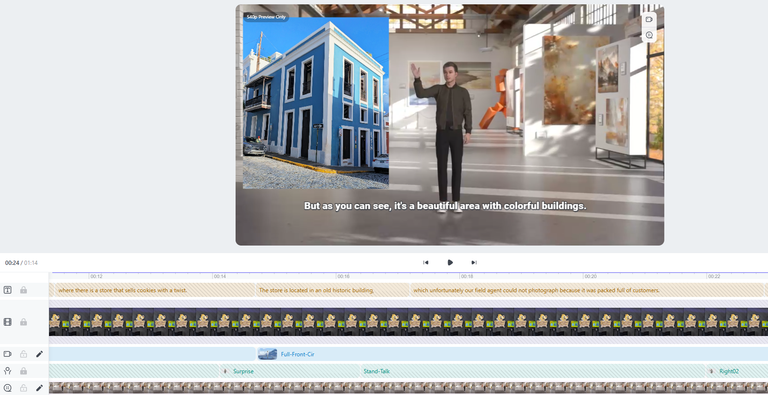Click the avatar motion track icon
This screenshot has height=395, width=768.
click(7, 371)
